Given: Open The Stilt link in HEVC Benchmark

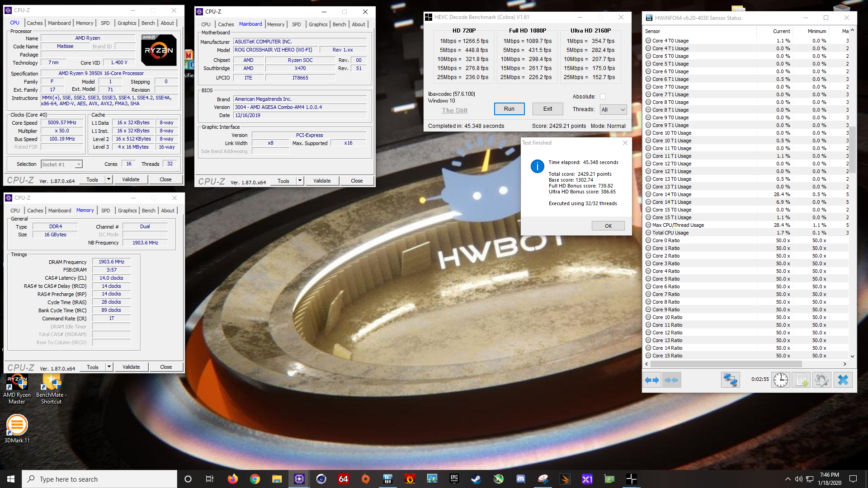Looking at the screenshot, I should 454,110.
